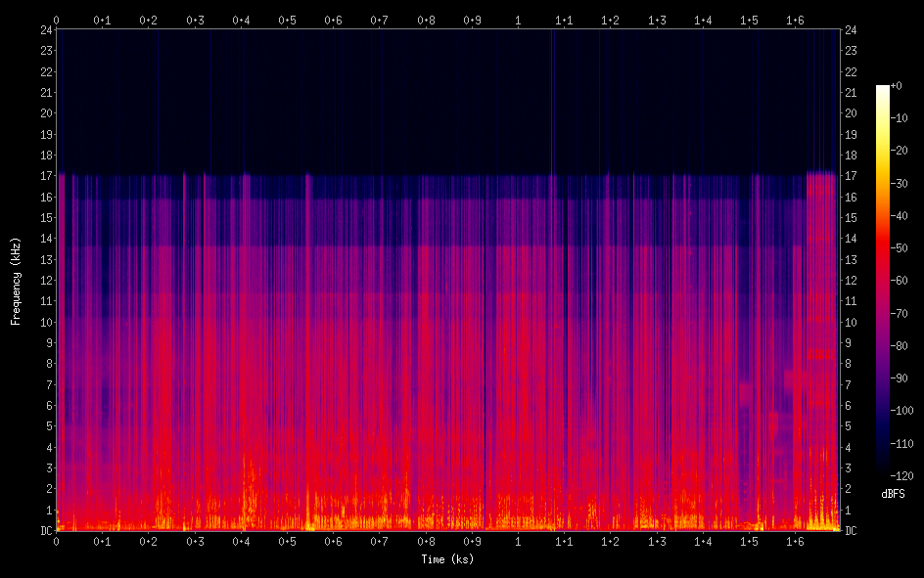Click the 21 kHz label on left axis
The width and height of the screenshot is (924, 578).
click(46, 92)
